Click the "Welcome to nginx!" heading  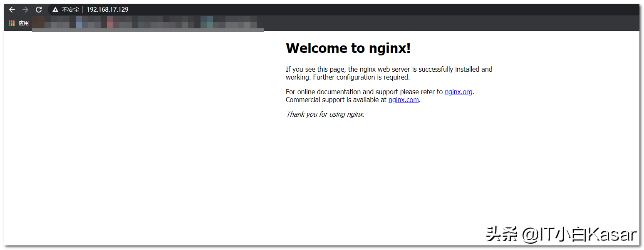pyautogui.click(x=348, y=48)
